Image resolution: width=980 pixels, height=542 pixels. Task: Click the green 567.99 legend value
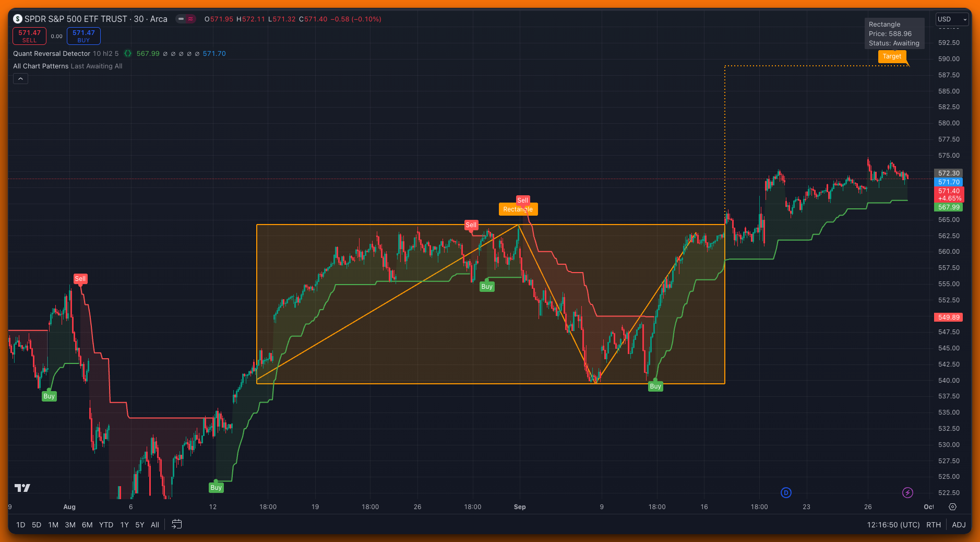pos(148,53)
